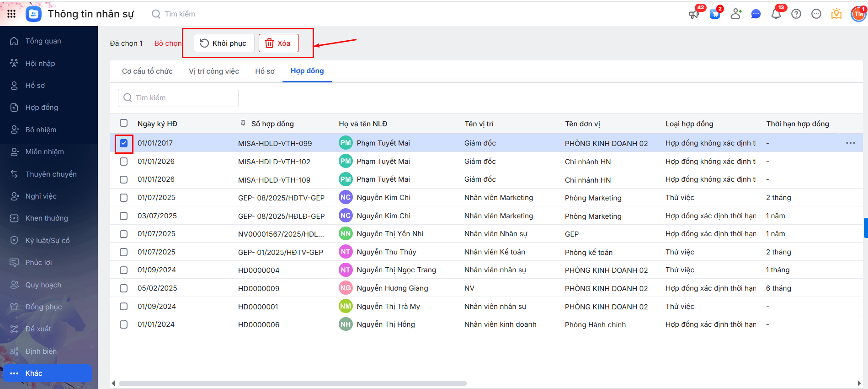Open the megaphone announcements icon
Image resolution: width=868 pixels, height=389 pixels.
pos(694,14)
